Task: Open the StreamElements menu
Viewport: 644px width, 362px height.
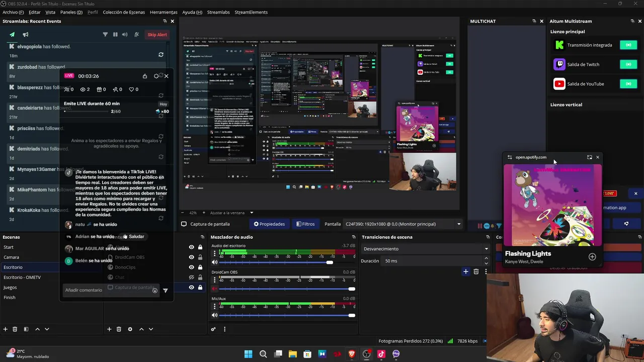Action: tap(251, 12)
